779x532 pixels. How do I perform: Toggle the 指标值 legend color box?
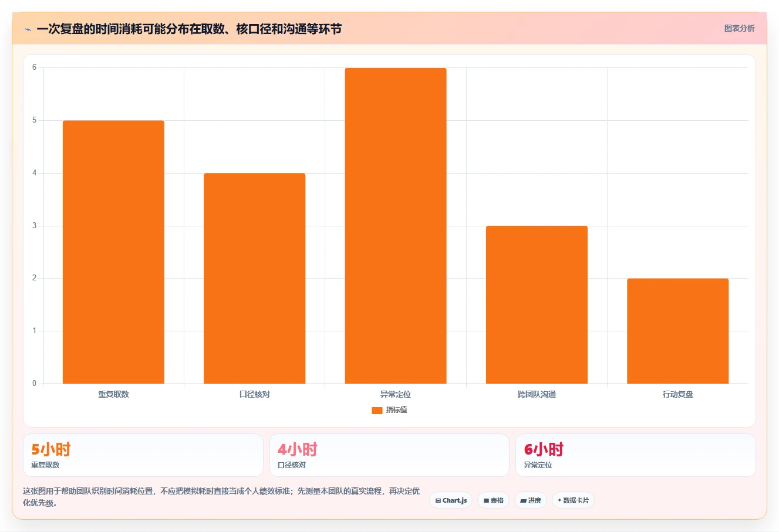377,410
